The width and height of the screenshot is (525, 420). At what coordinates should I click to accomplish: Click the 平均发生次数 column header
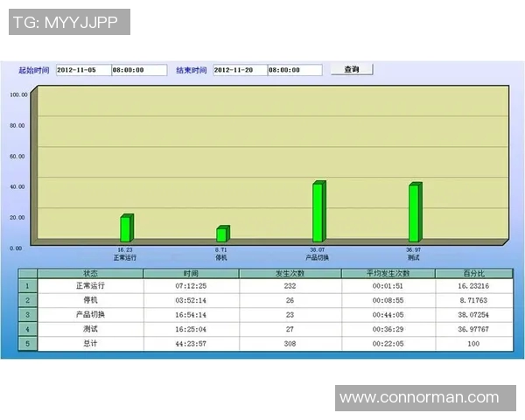click(388, 274)
